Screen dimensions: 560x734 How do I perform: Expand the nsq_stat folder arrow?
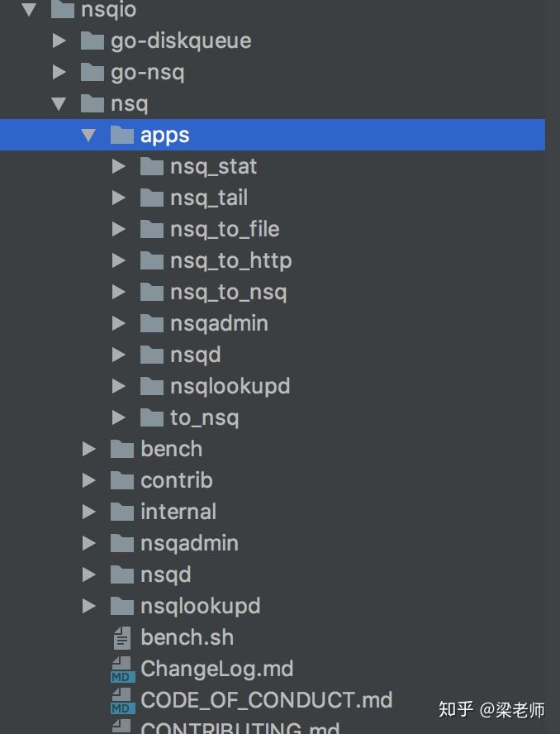point(119,166)
